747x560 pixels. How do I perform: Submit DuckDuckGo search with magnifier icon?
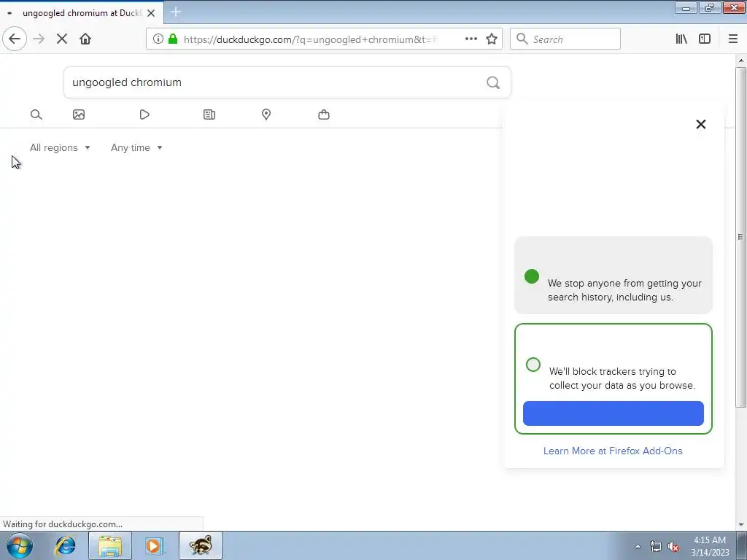[x=493, y=83]
